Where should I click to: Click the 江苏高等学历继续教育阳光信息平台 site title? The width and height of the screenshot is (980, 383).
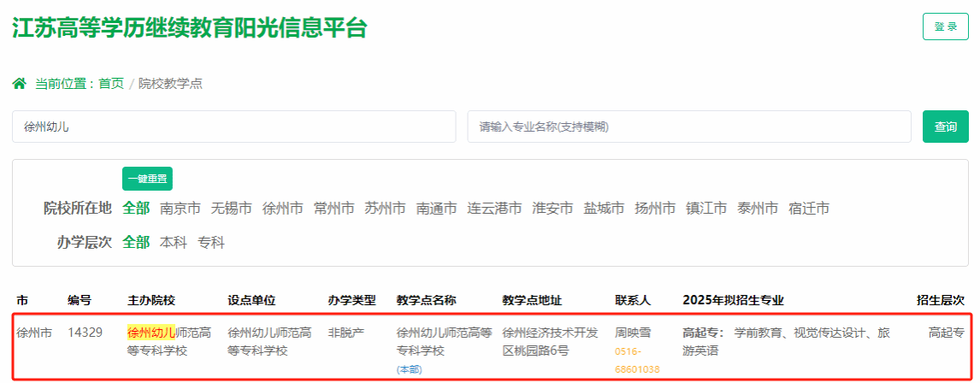pos(189,27)
